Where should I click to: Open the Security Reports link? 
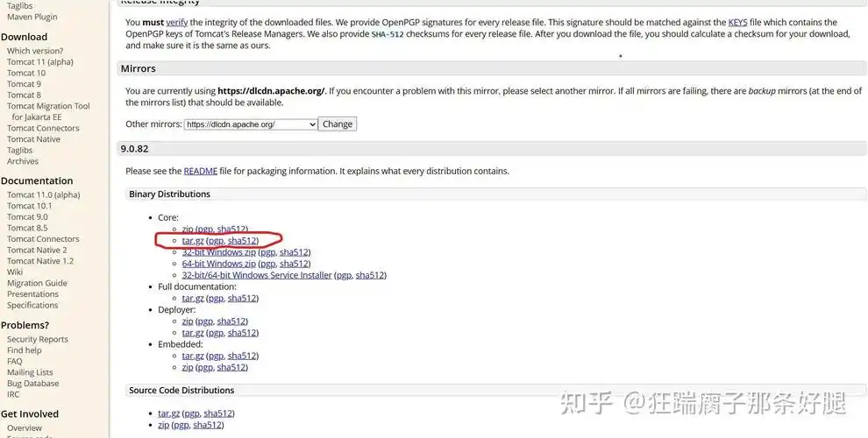pos(38,340)
